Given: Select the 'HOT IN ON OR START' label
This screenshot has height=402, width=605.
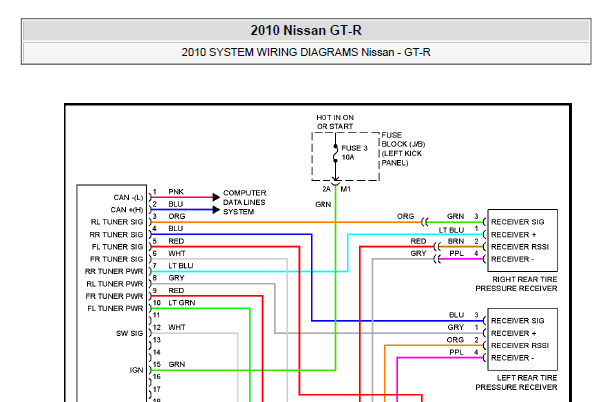Looking at the screenshot, I should tap(335, 122).
